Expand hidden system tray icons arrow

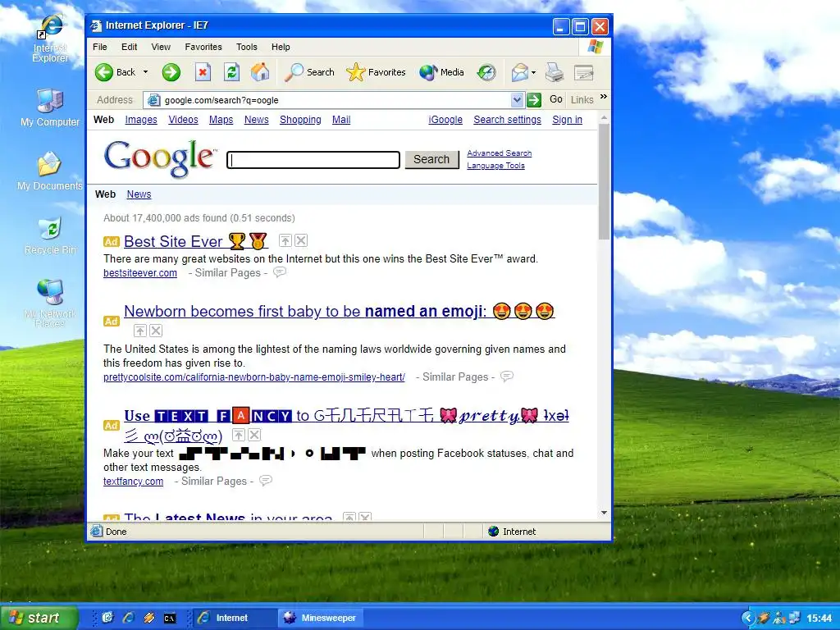tap(747, 618)
